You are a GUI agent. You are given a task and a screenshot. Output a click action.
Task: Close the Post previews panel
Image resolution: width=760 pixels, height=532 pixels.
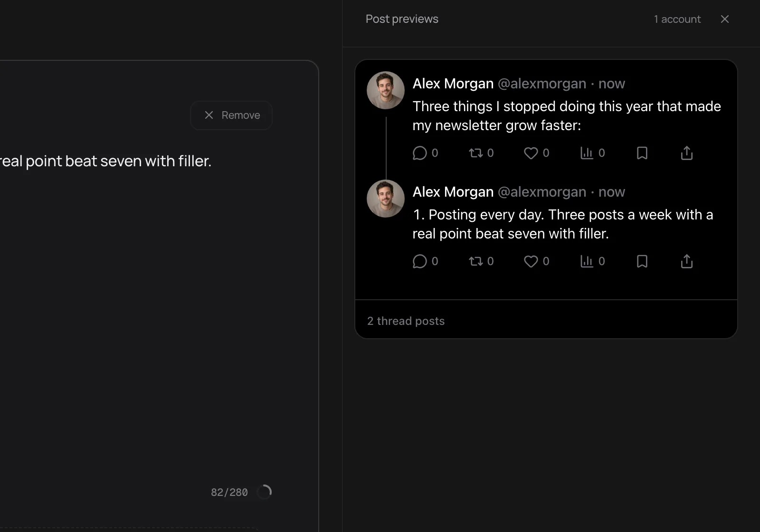pyautogui.click(x=724, y=19)
